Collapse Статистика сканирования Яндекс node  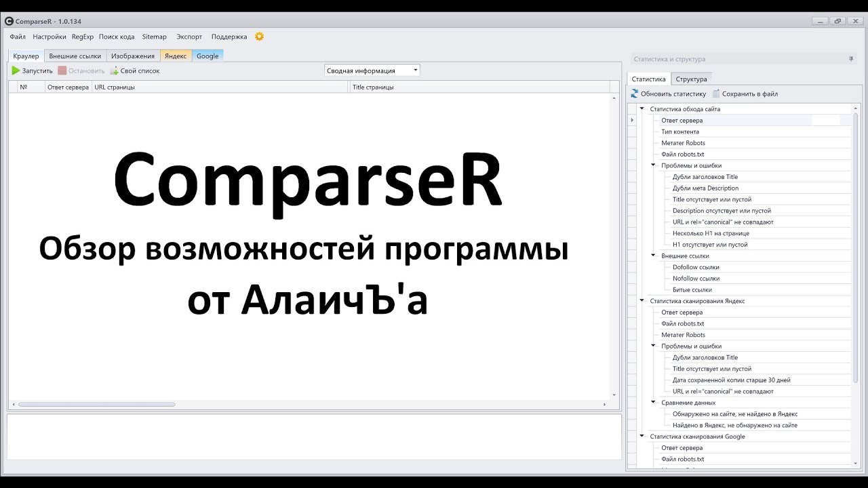(642, 301)
